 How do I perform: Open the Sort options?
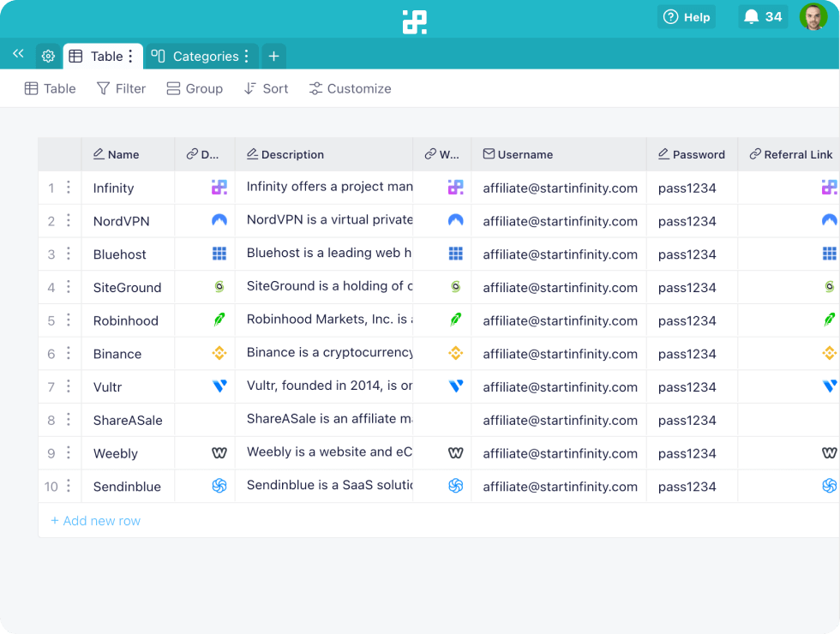point(266,88)
